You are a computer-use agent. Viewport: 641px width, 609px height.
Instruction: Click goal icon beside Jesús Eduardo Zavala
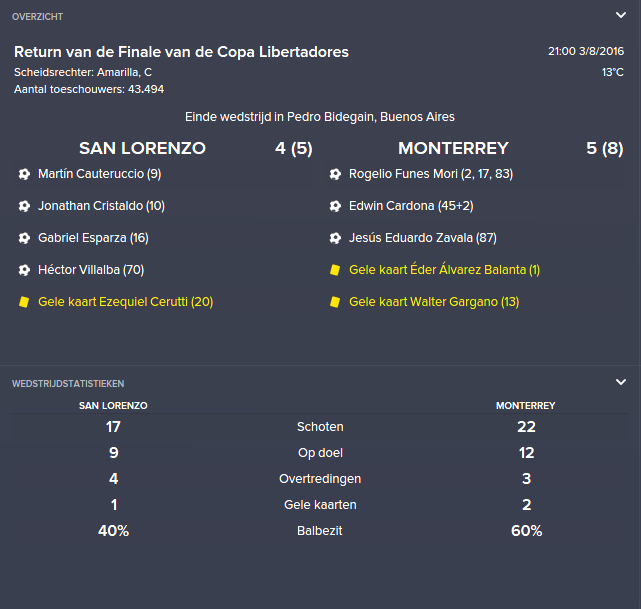tap(335, 238)
